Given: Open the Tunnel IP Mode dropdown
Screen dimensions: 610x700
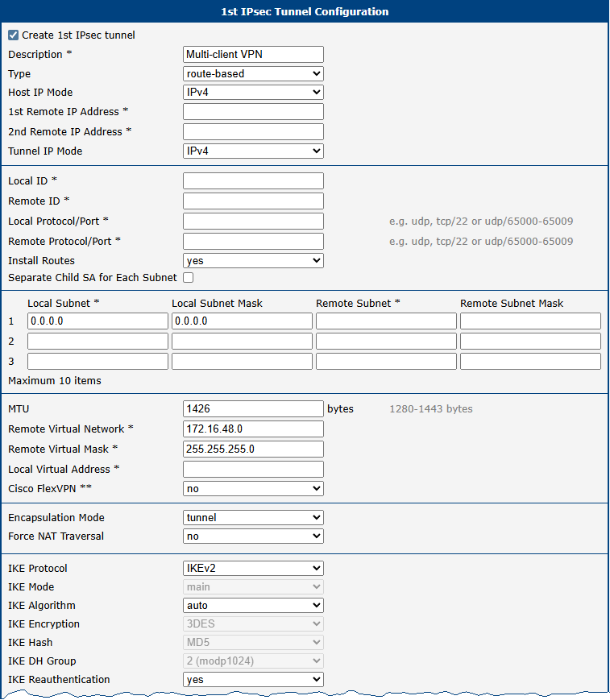Looking at the screenshot, I should coord(253,151).
